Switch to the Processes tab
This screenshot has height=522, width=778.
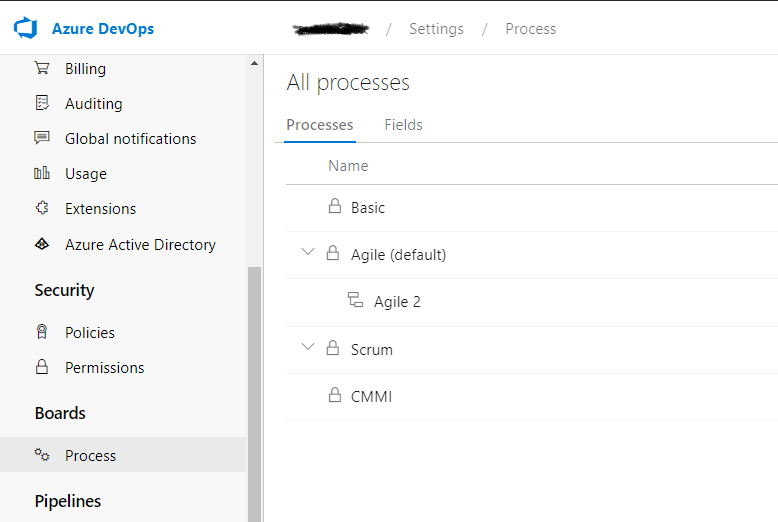coord(320,125)
